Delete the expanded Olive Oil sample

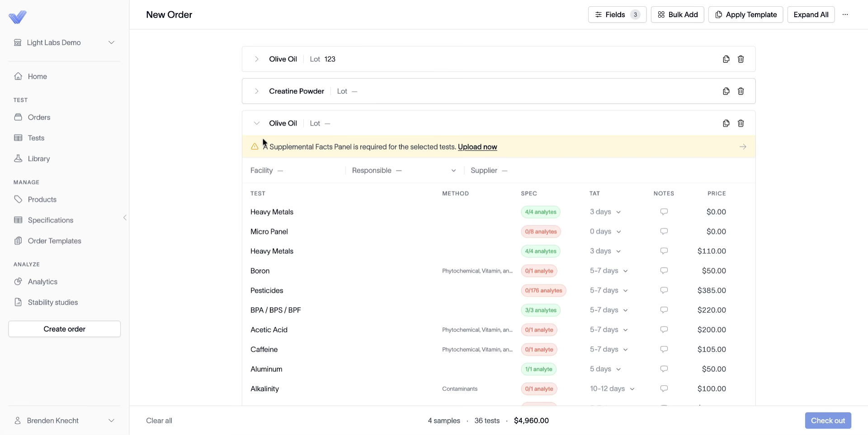[741, 123]
